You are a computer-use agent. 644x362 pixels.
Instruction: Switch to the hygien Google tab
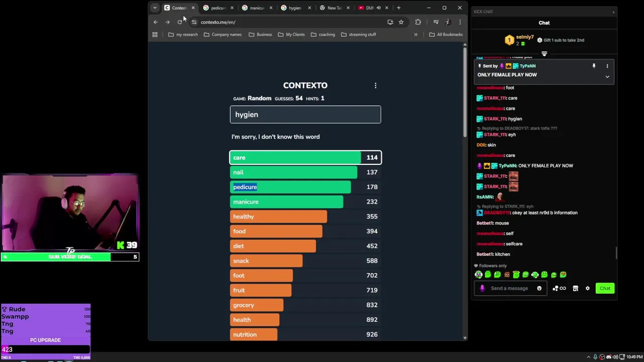295,8
